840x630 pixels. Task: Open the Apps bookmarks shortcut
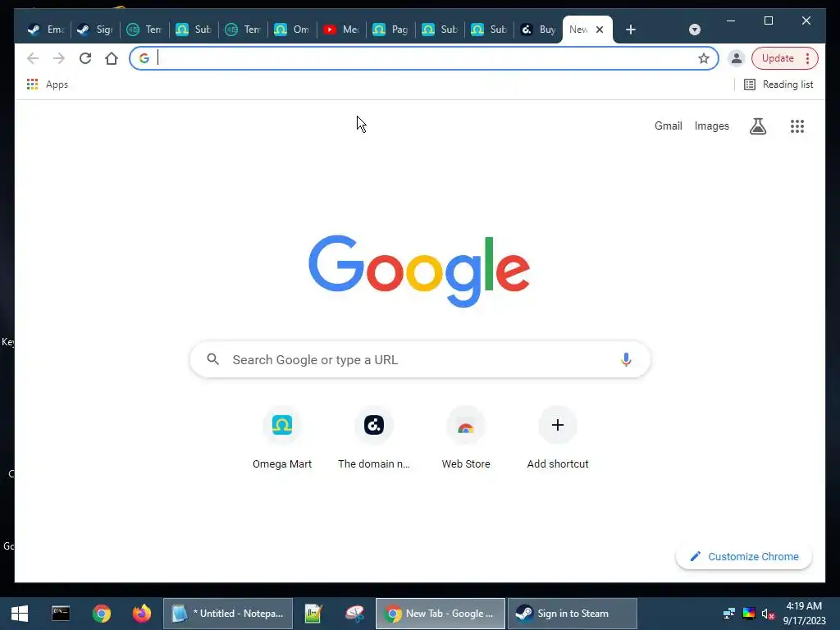coord(48,84)
